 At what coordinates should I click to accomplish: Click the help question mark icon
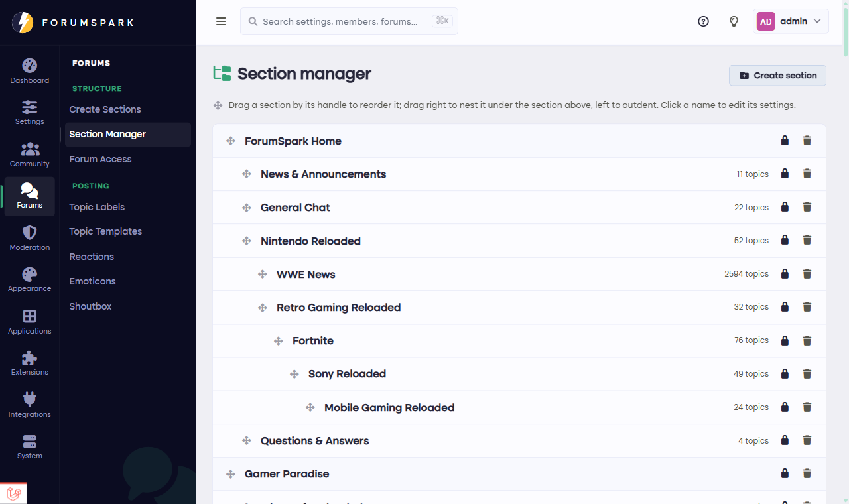point(704,21)
